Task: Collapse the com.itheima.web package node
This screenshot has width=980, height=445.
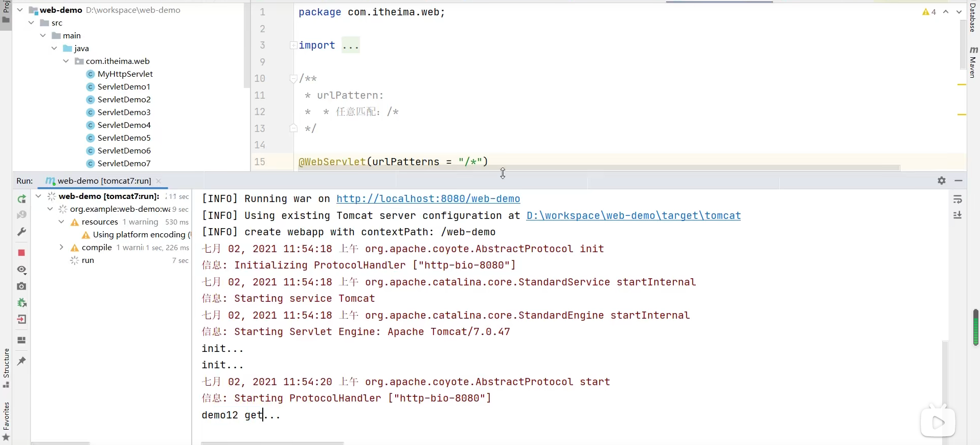Action: click(66, 61)
